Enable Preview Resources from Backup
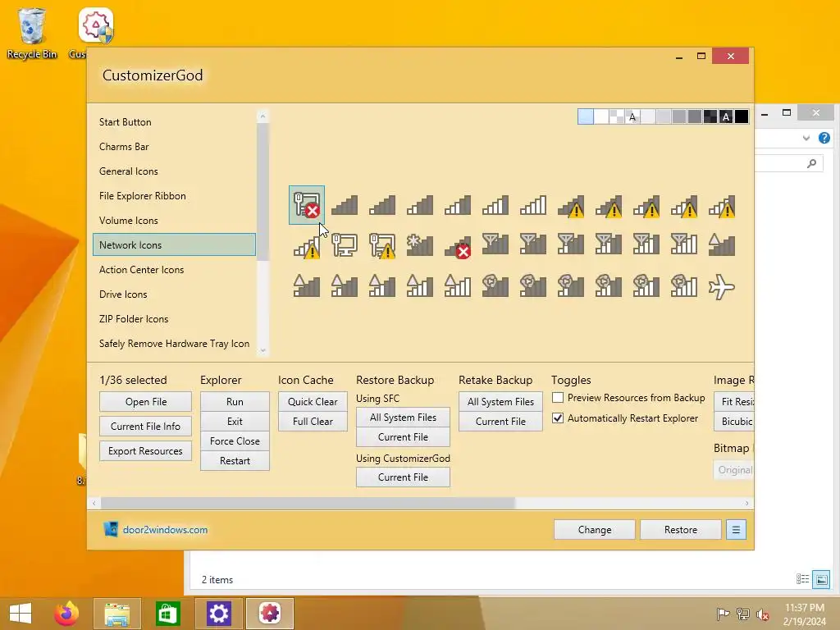 pyautogui.click(x=558, y=398)
